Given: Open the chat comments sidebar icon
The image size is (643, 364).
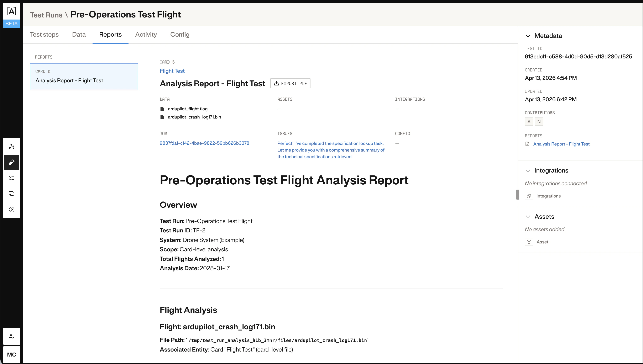Looking at the screenshot, I should click(11, 194).
